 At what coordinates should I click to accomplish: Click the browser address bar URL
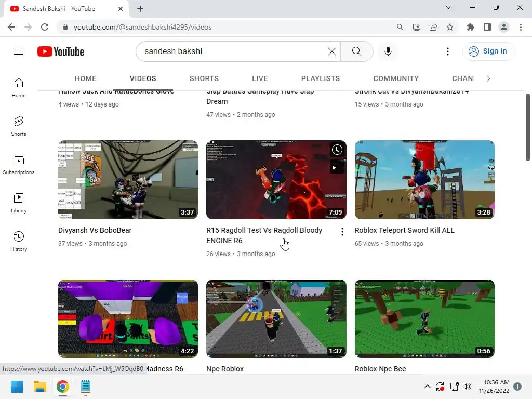142,27
